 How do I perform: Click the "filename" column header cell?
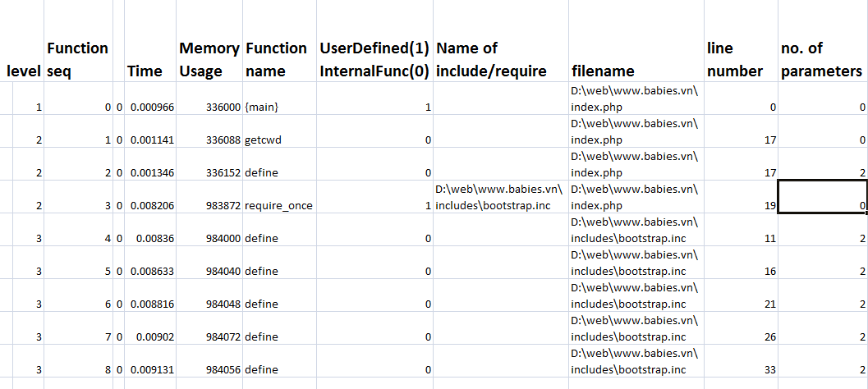[635, 71]
